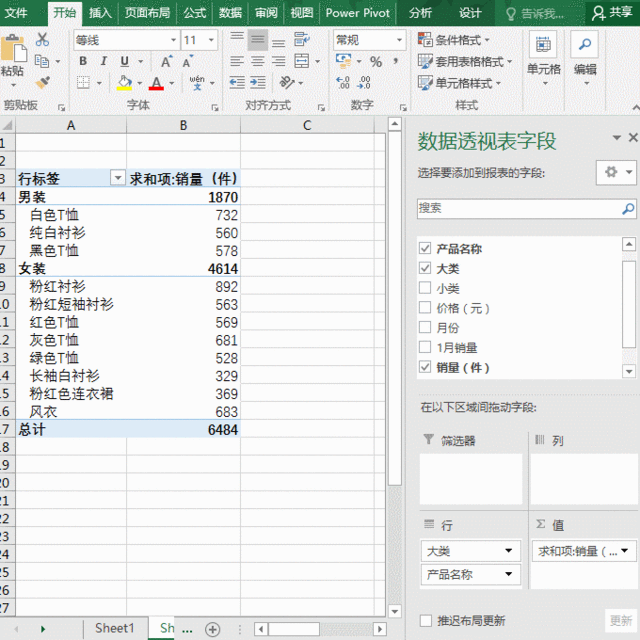The height and width of the screenshot is (640, 640).
Task: Open 大类 row field dropdown
Action: click(x=509, y=550)
